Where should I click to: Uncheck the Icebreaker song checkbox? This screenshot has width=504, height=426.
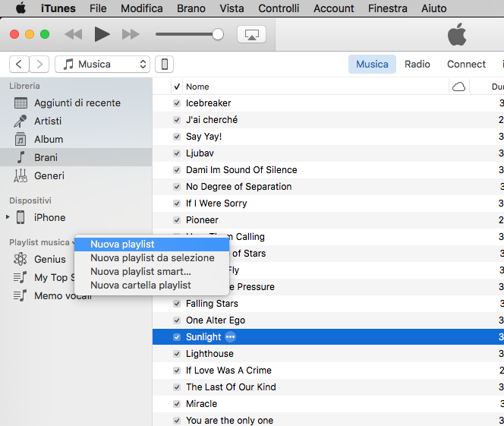(177, 103)
